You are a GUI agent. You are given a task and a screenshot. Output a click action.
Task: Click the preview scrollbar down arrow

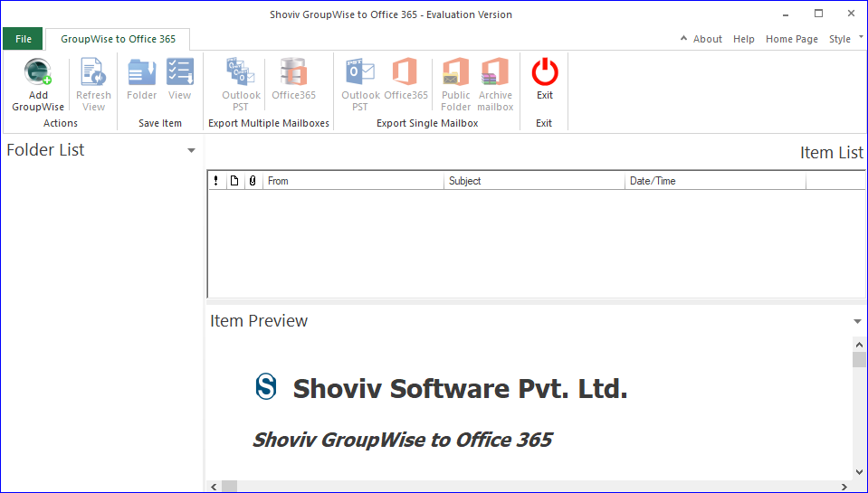[859, 472]
